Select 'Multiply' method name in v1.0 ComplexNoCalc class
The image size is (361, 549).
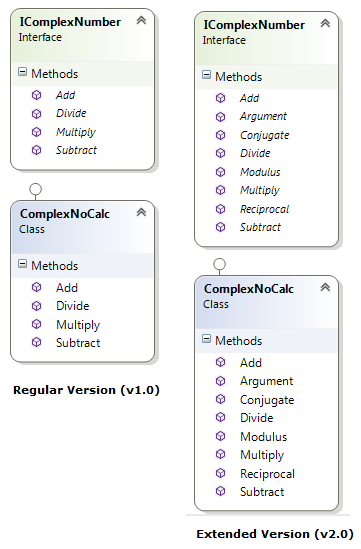pyautogui.click(x=78, y=325)
